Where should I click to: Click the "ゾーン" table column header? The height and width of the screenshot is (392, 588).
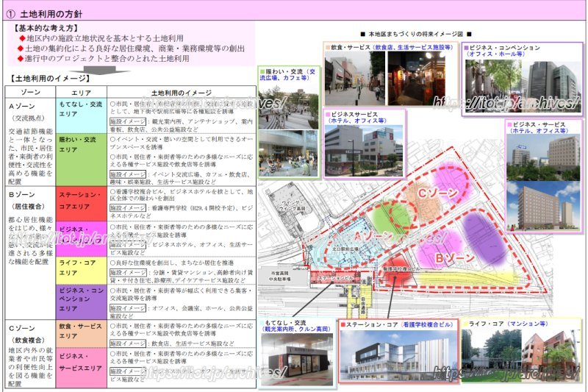pos(31,92)
